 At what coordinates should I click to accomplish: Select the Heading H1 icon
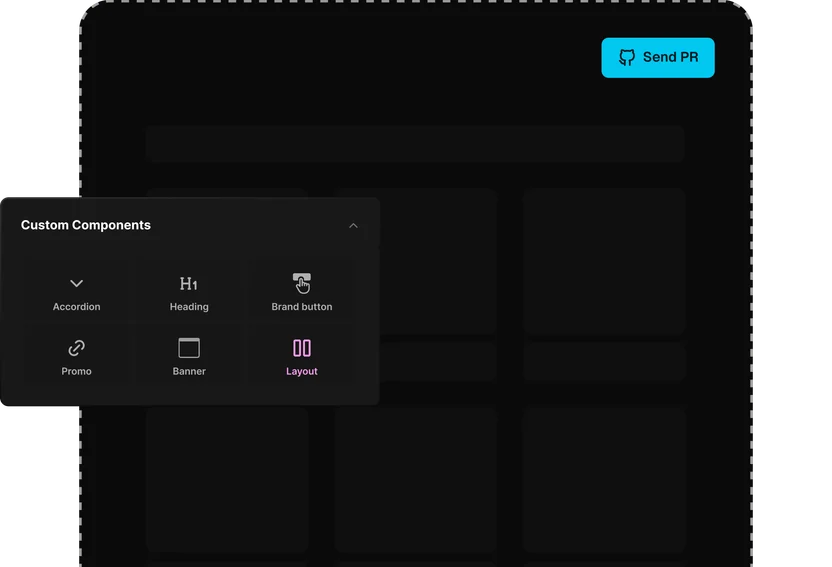[188, 284]
